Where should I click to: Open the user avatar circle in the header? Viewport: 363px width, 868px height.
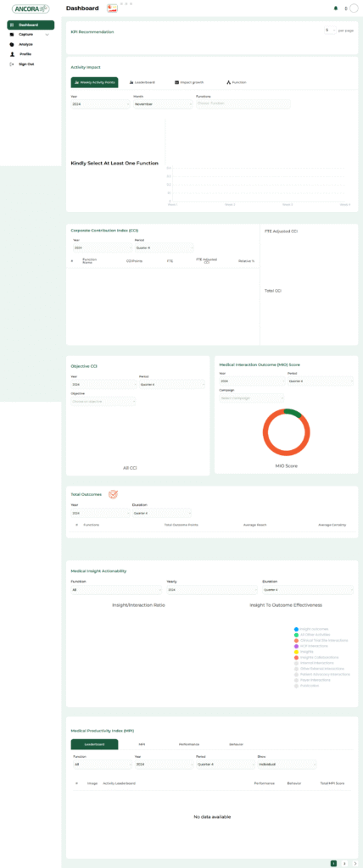tap(354, 8)
